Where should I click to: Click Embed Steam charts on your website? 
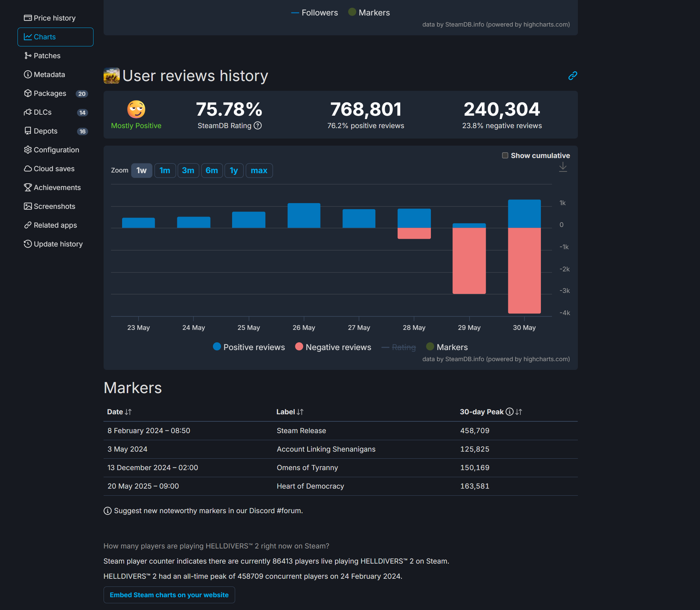169,595
